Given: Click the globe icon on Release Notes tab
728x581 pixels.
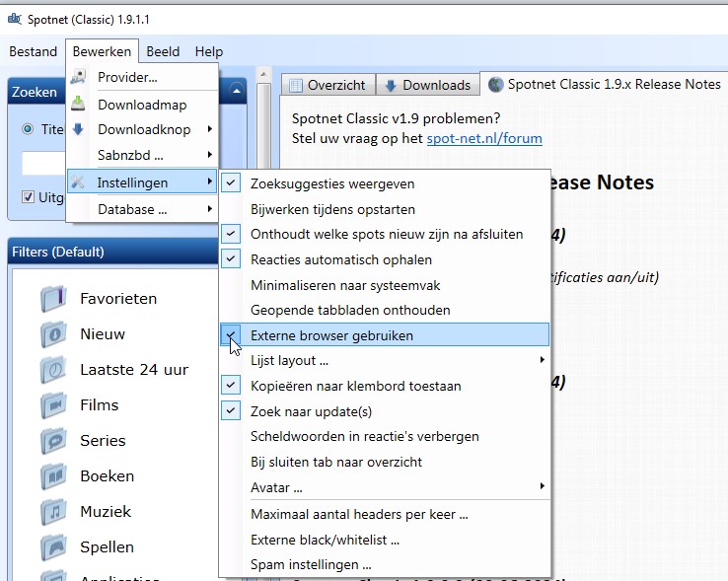Looking at the screenshot, I should point(496,85).
